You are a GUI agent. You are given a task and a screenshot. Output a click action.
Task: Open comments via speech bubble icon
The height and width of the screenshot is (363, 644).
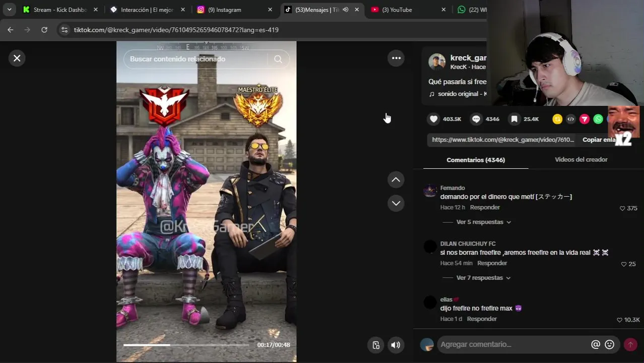476,119
